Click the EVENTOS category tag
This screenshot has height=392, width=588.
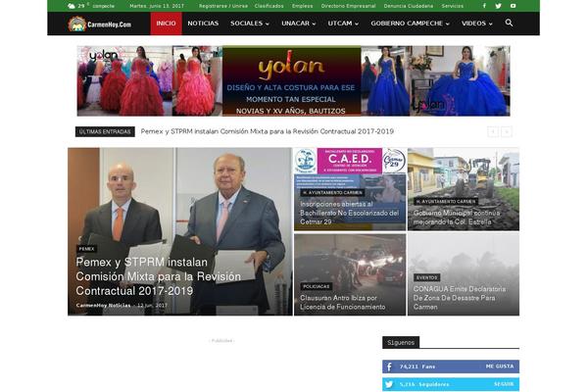pyautogui.click(x=426, y=277)
